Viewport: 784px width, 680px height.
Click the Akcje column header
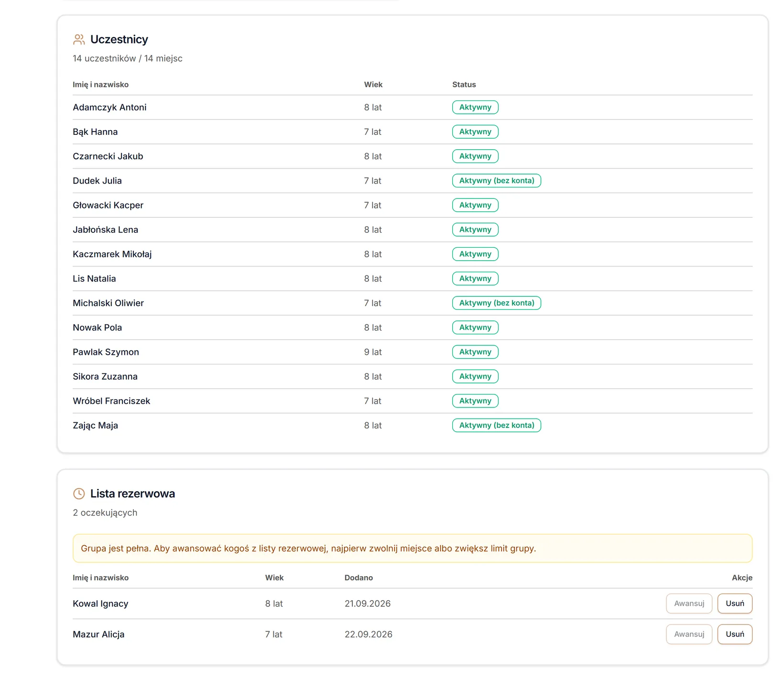pos(742,578)
